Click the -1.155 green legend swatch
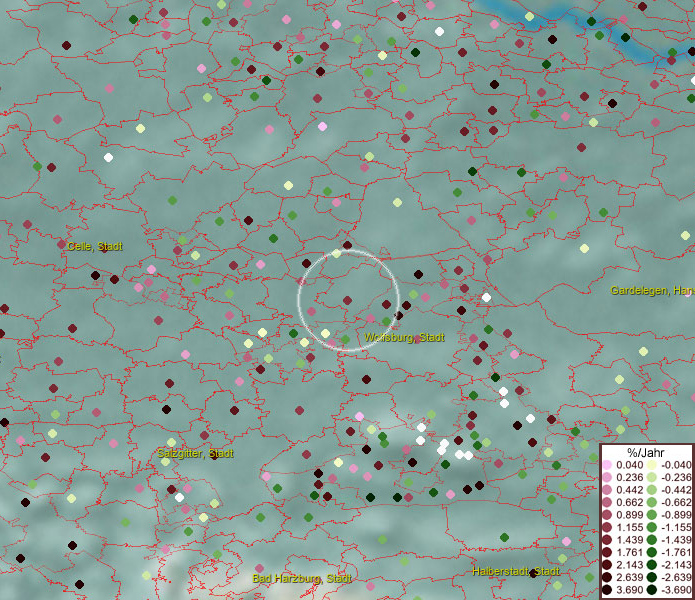 pos(652,527)
